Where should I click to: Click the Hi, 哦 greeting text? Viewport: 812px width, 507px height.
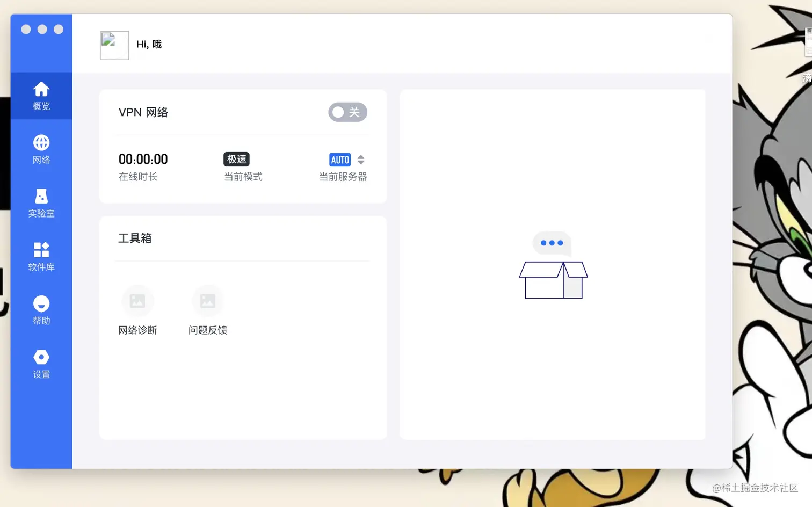point(149,45)
